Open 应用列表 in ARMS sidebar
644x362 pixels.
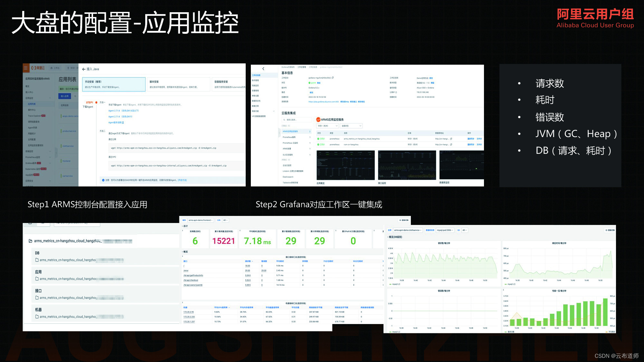(x=32, y=104)
